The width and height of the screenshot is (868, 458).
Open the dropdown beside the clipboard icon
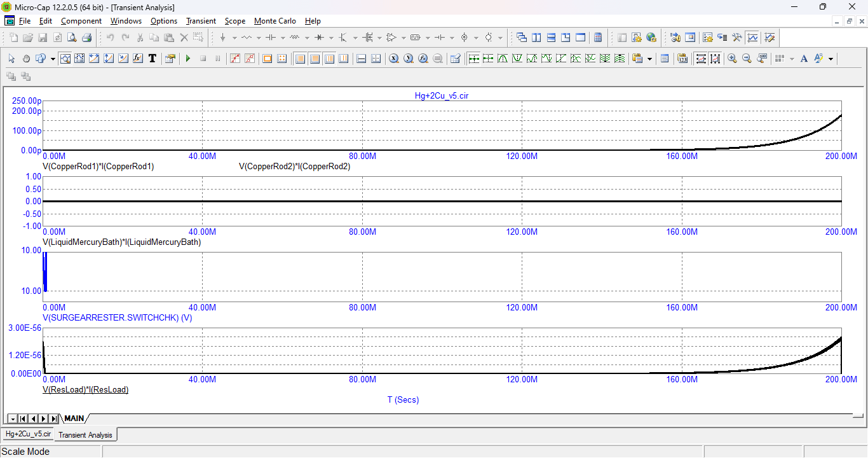pyautogui.click(x=649, y=59)
